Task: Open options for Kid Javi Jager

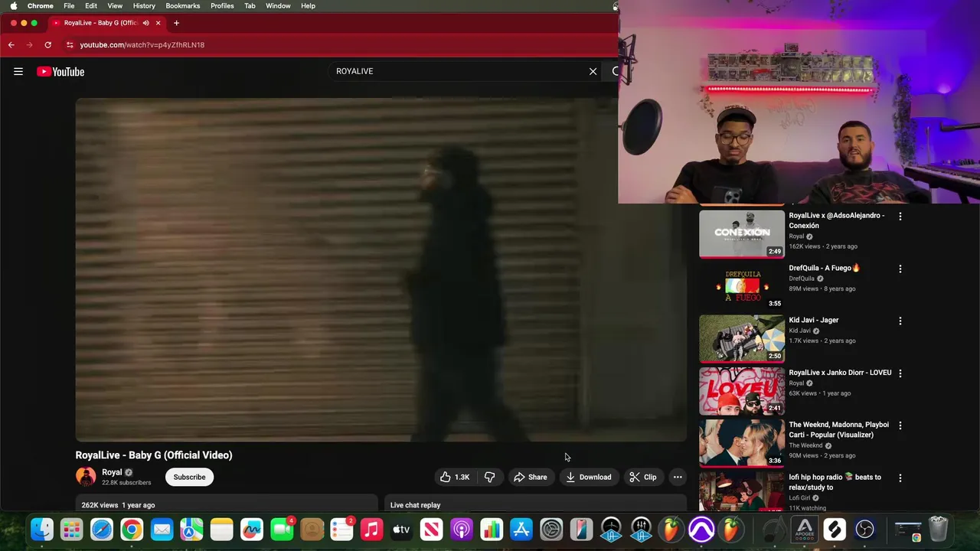Action: [900, 321]
